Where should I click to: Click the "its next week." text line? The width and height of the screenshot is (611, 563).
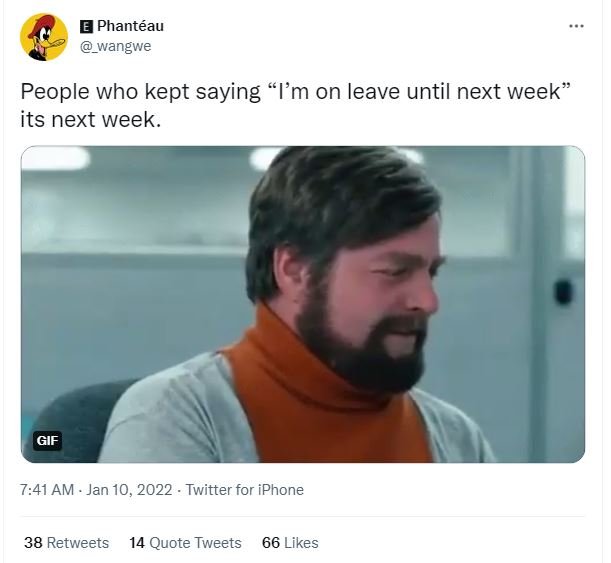click(x=90, y=119)
